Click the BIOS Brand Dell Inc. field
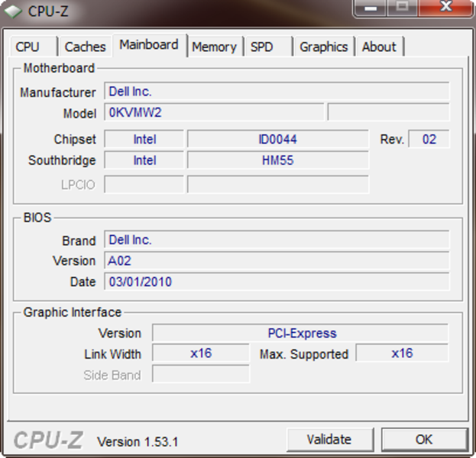476x458 pixels. [x=277, y=240]
